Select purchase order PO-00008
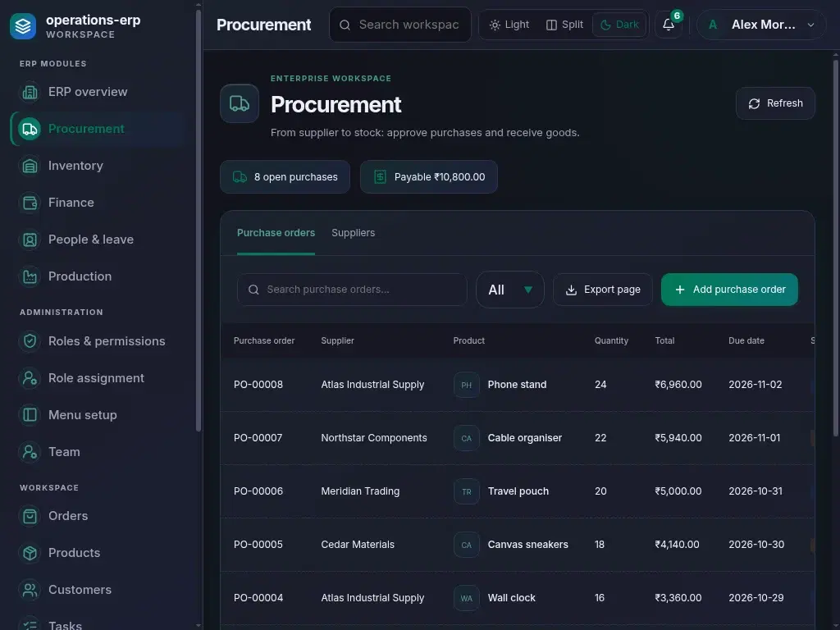Image resolution: width=840 pixels, height=630 pixels. click(258, 385)
